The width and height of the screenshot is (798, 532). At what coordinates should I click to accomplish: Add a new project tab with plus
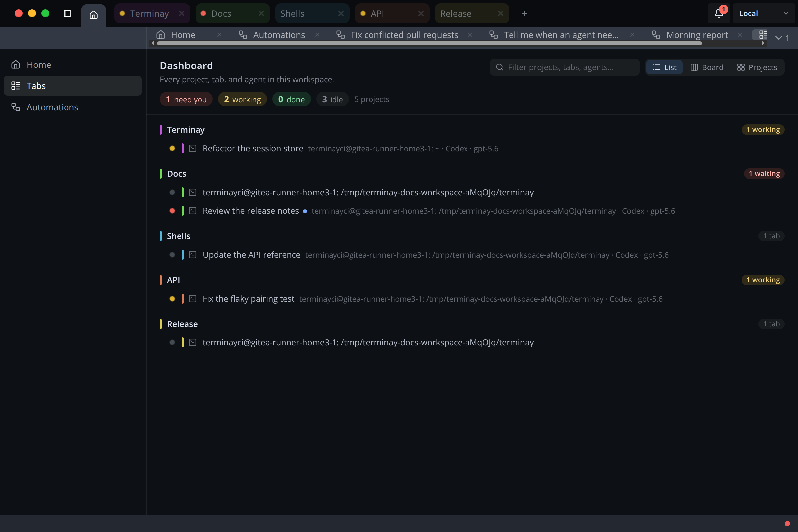pyautogui.click(x=524, y=13)
